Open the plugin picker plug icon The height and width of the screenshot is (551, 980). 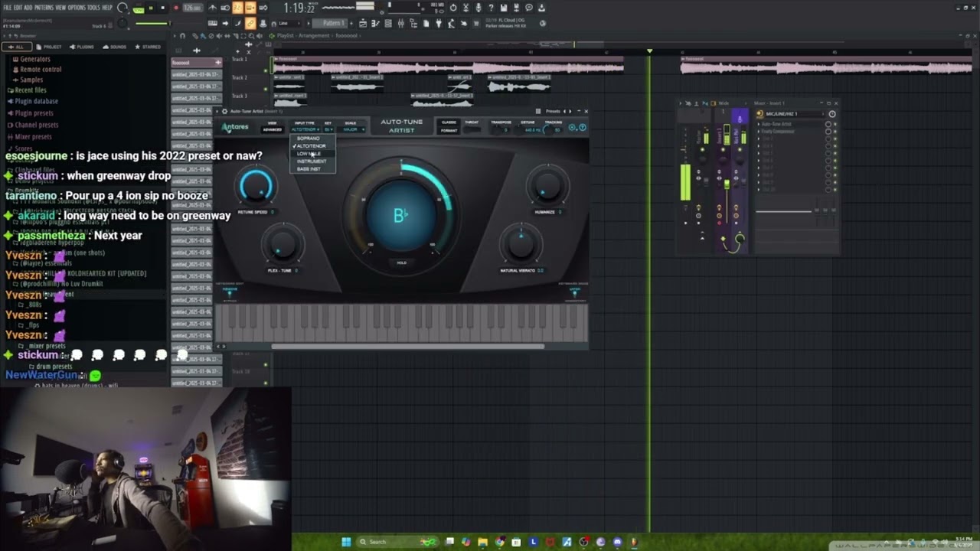pos(439,24)
